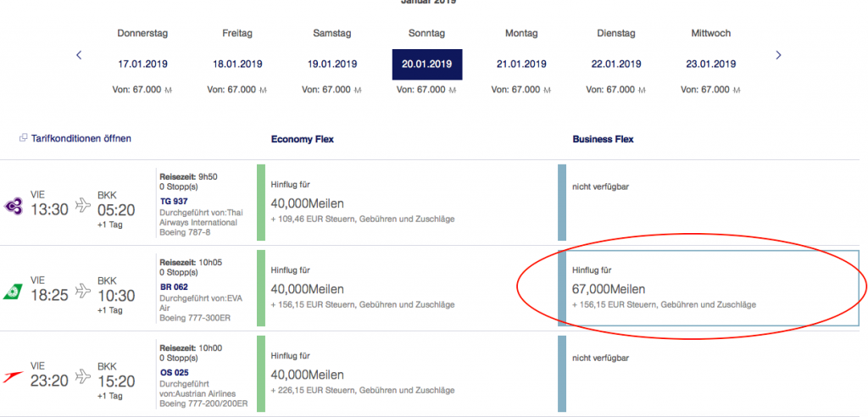Viewport: 868px width, 417px height.
Task: Click the previous week arrow
Action: 79,55
